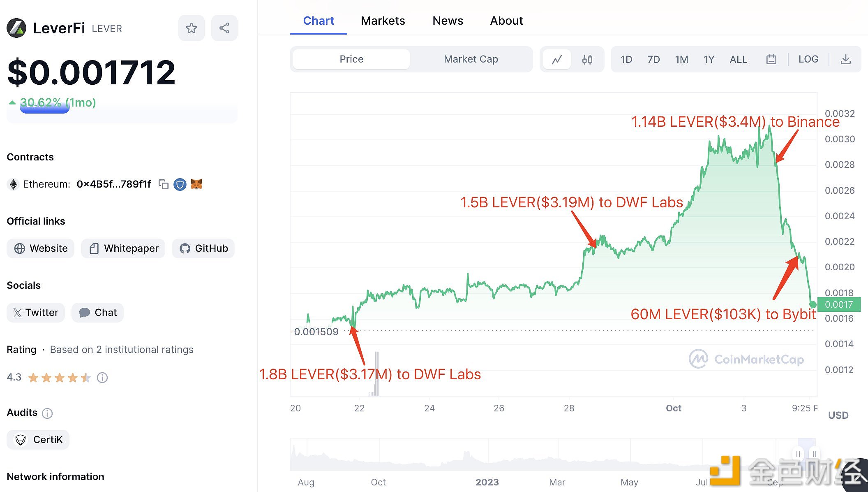Click the USD currency label
Image resolution: width=868 pixels, height=492 pixels.
pyautogui.click(x=838, y=415)
